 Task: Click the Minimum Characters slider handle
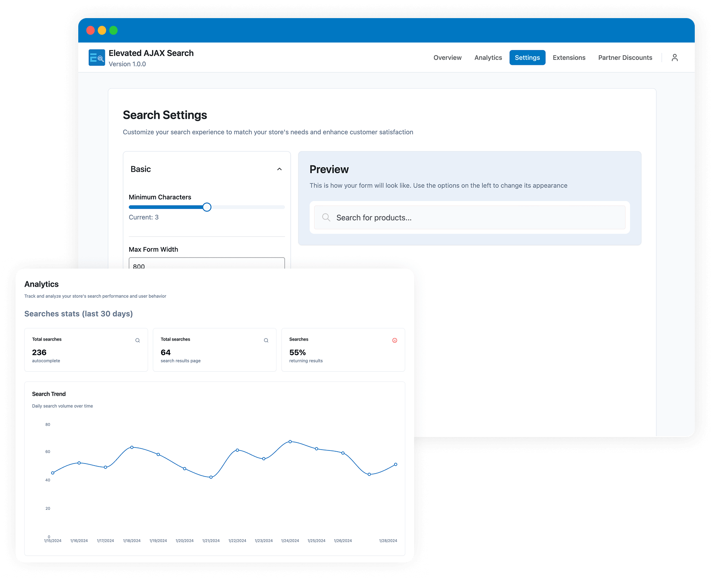[207, 207]
